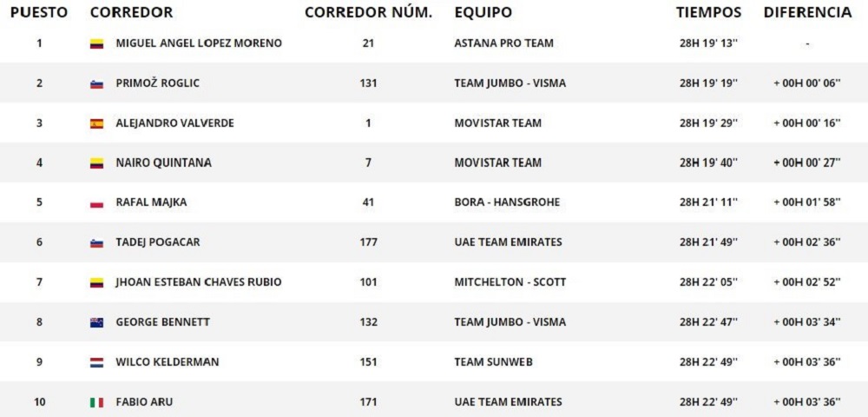
Task: Open rider Jhoan Esteban Chaves Rubio
Action: coord(198,282)
